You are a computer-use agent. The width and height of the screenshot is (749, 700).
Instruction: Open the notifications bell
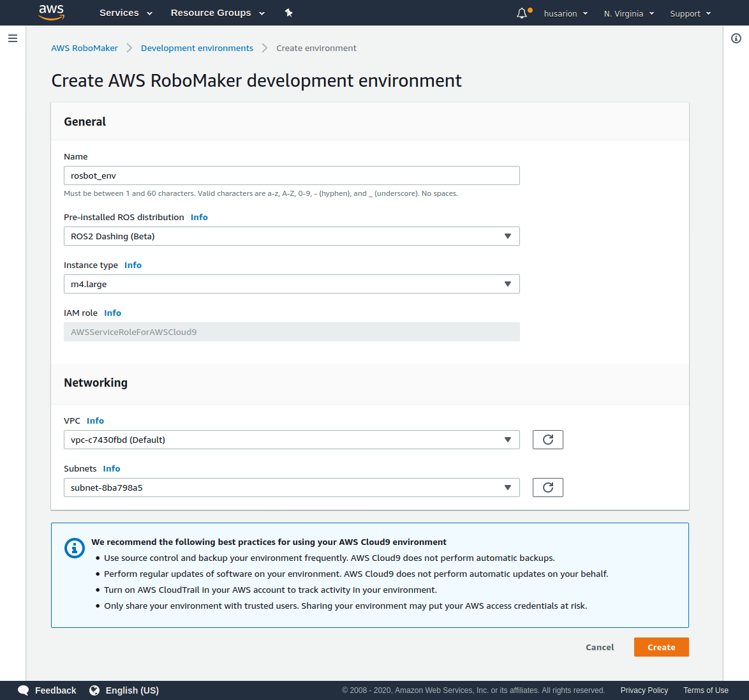[522, 13]
